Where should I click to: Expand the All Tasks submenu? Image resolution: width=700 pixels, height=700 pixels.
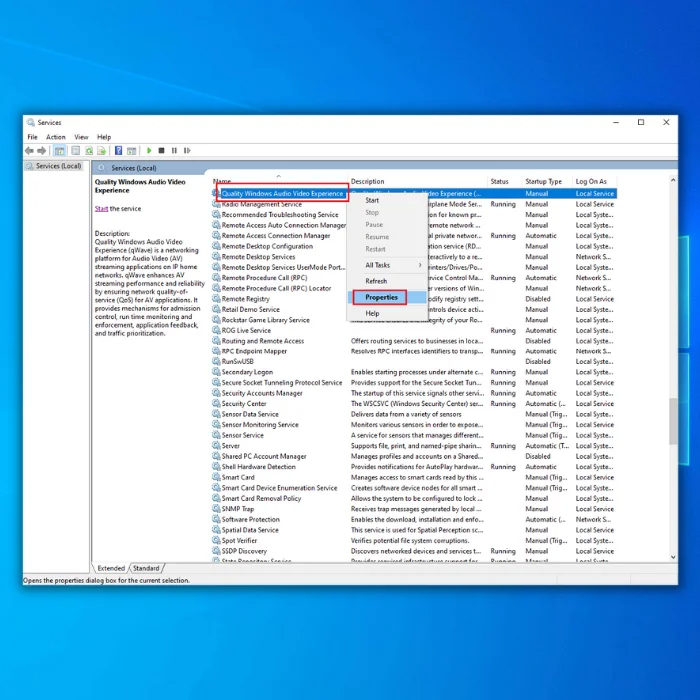(387, 265)
